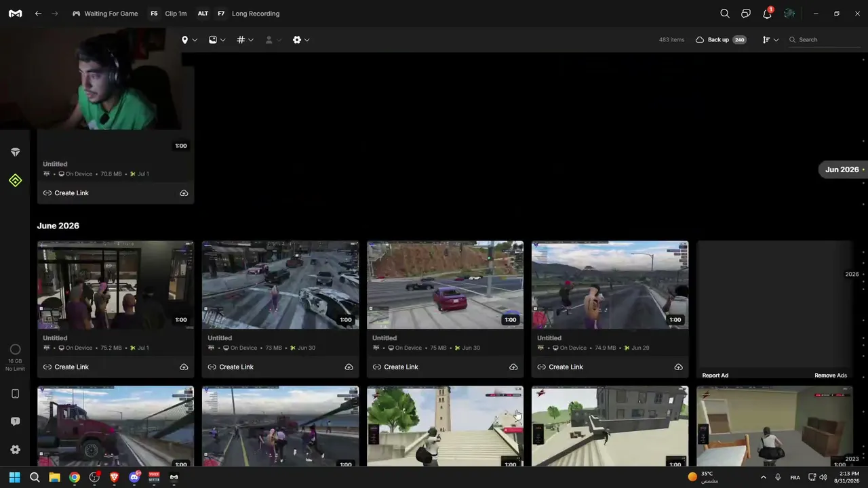Upload the 75.2 MB clip to cloud
This screenshot has height=488, width=868.
click(184, 367)
